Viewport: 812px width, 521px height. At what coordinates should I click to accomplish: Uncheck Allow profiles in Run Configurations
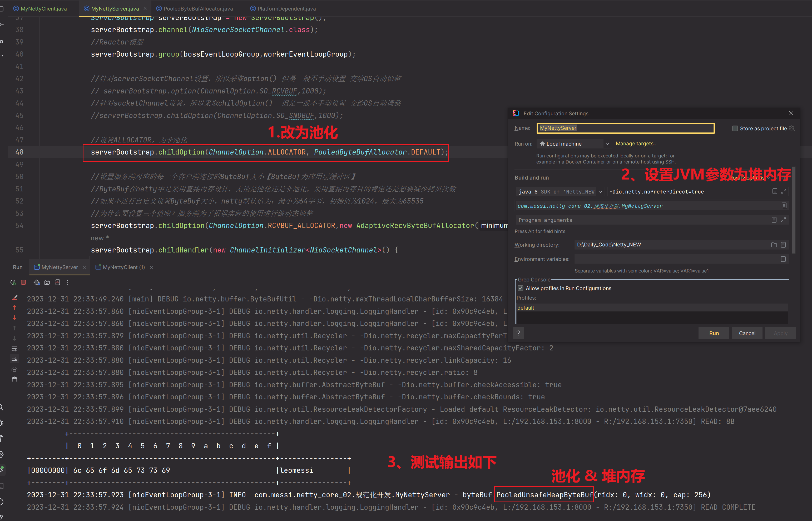pyautogui.click(x=521, y=288)
